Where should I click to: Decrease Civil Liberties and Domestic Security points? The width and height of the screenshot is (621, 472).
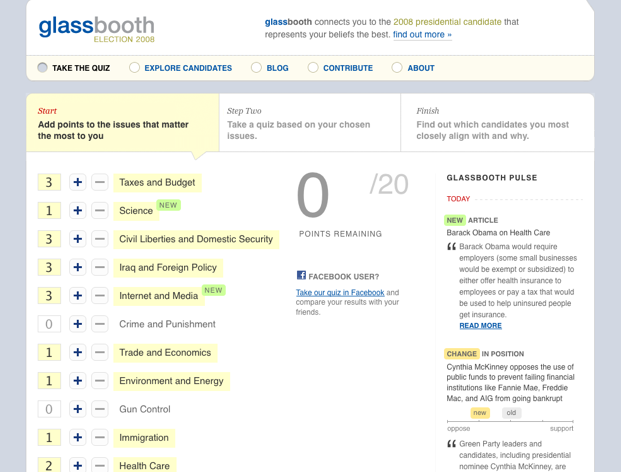click(x=100, y=239)
